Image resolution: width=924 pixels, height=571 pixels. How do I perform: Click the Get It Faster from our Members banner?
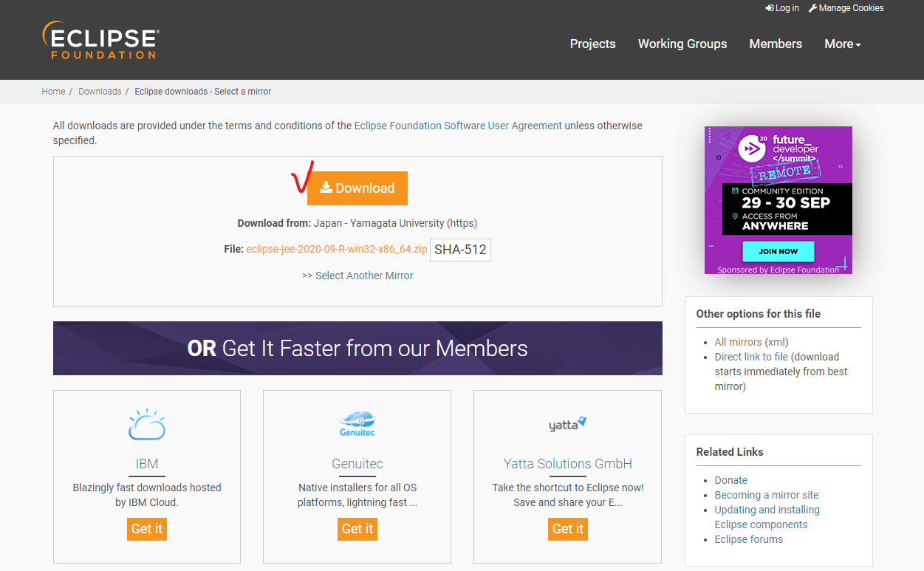pyautogui.click(x=357, y=348)
